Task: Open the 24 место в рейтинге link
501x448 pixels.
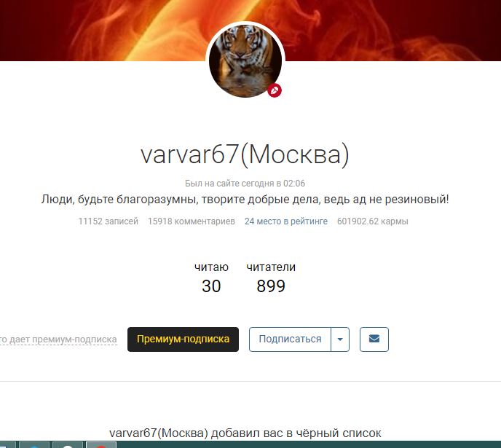Action: 286,221
